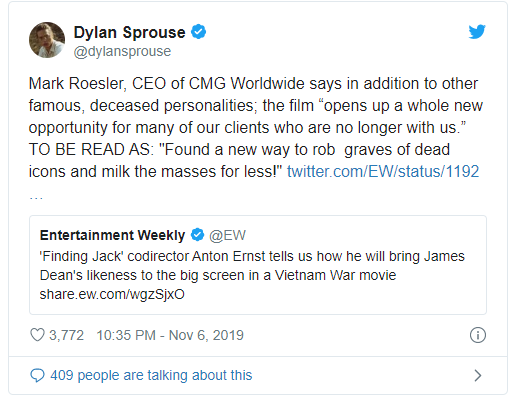
Task: Follow the twitter.com/EW/status link
Action: coord(383,171)
